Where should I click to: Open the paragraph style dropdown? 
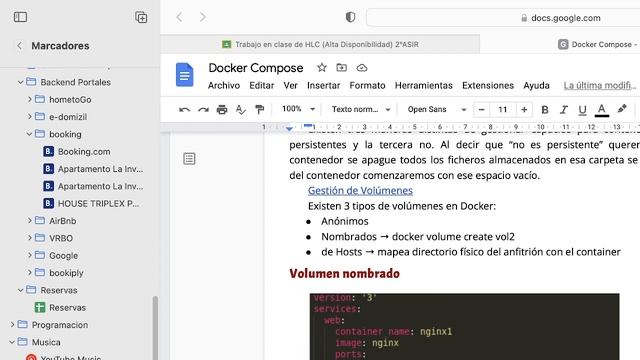[361, 109]
